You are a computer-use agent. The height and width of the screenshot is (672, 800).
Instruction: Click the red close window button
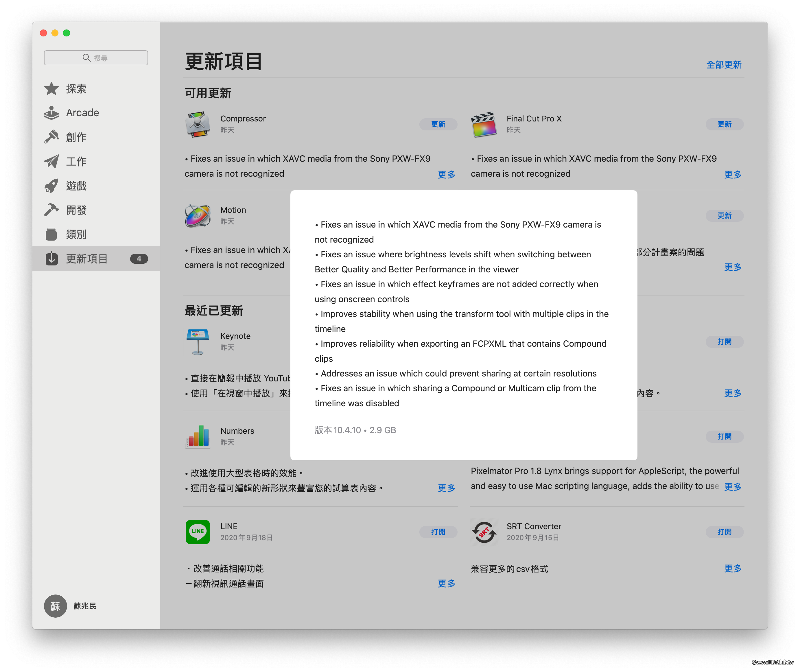pos(43,33)
